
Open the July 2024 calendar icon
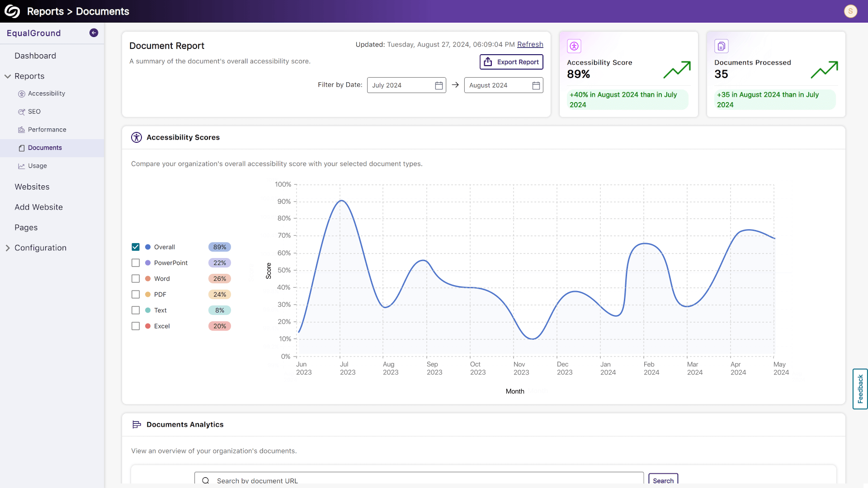point(439,85)
